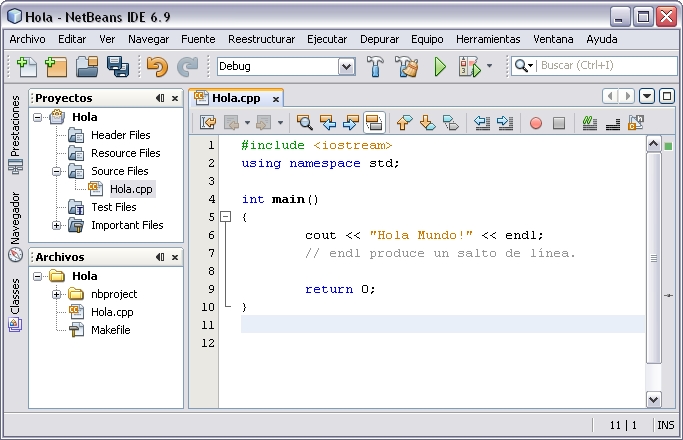Click the scroll up arrow in the editor
The height and width of the screenshot is (440, 683).
tap(653, 143)
